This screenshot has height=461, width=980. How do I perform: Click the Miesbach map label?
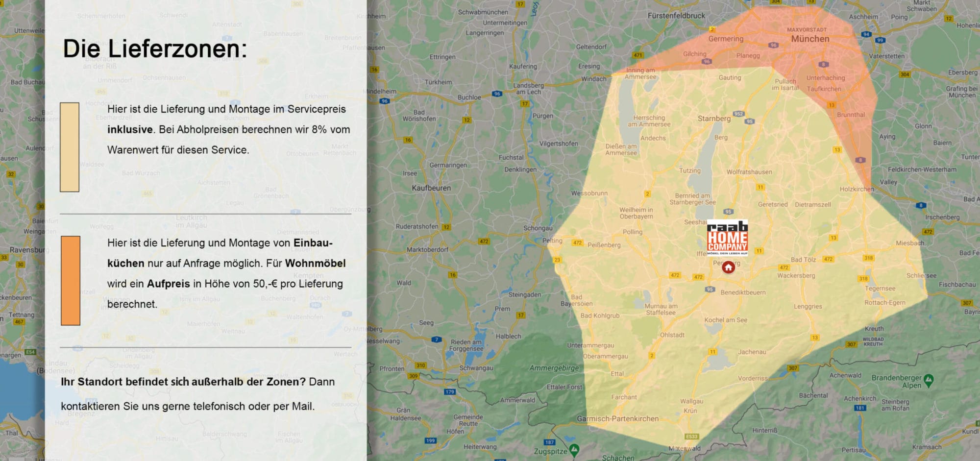tap(910, 243)
